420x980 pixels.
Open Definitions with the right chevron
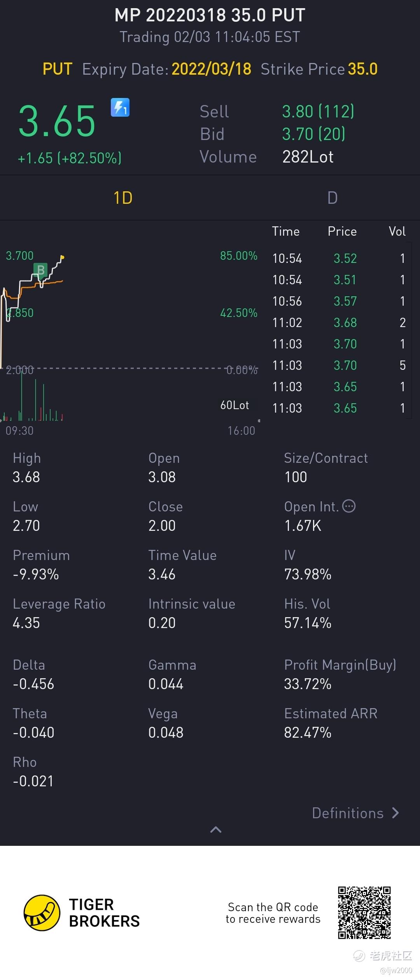[395, 813]
